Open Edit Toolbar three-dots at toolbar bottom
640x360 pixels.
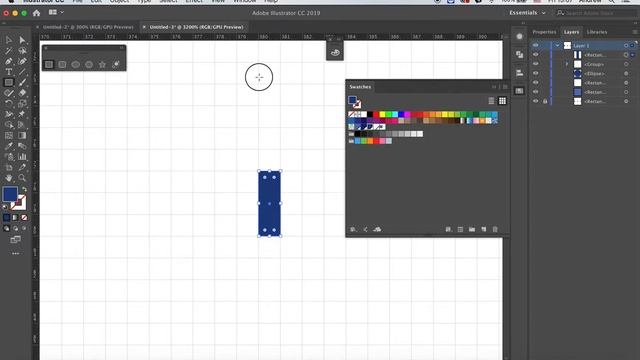click(x=16, y=253)
